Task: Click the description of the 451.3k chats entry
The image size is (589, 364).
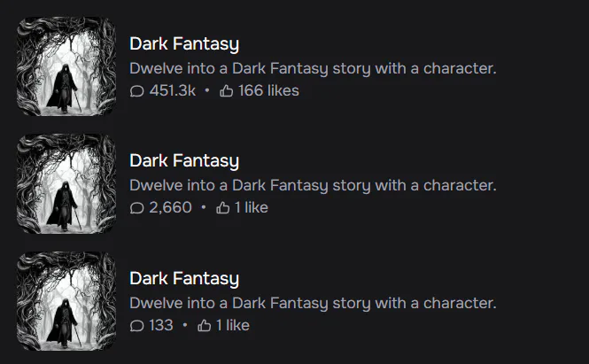Action: (313, 69)
